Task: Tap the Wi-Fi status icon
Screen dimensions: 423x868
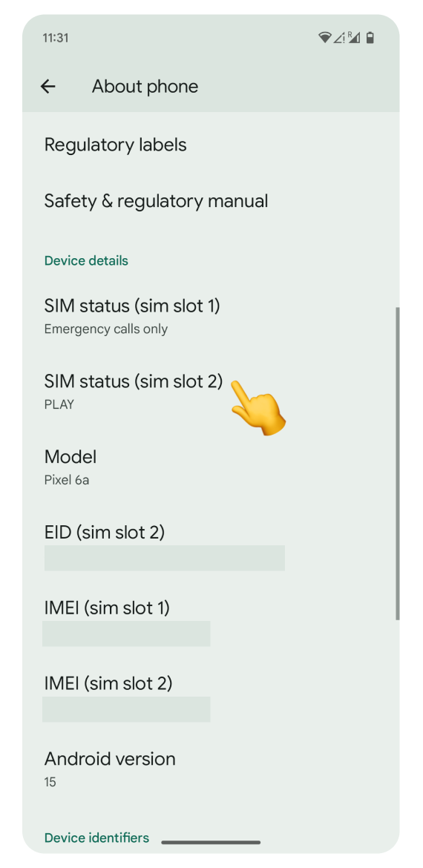Action: [324, 38]
